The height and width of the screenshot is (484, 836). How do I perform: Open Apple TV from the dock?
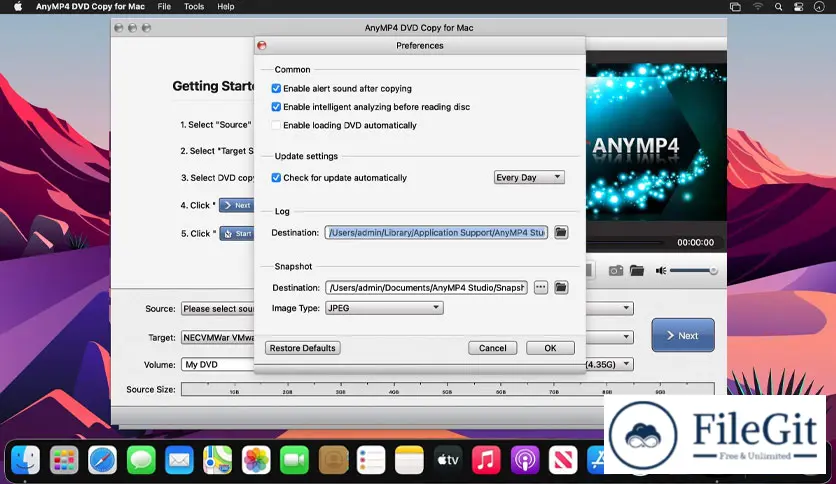[x=448, y=459]
